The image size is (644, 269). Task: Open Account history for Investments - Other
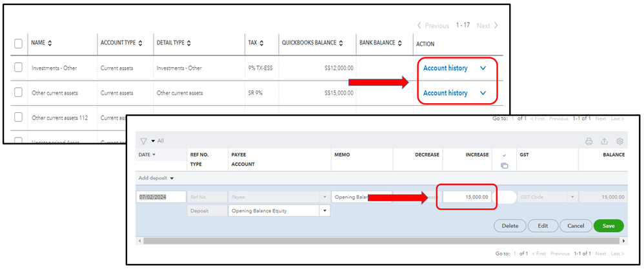[x=445, y=68]
